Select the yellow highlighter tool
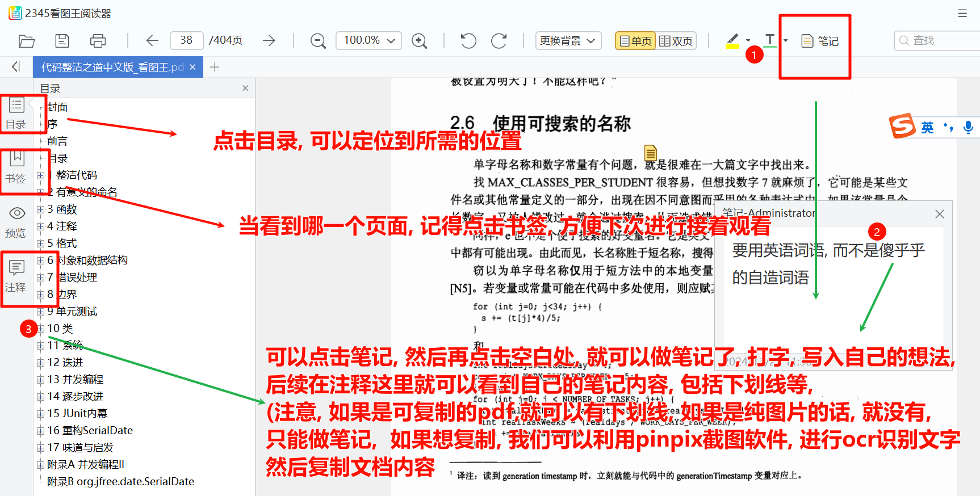 click(x=732, y=40)
